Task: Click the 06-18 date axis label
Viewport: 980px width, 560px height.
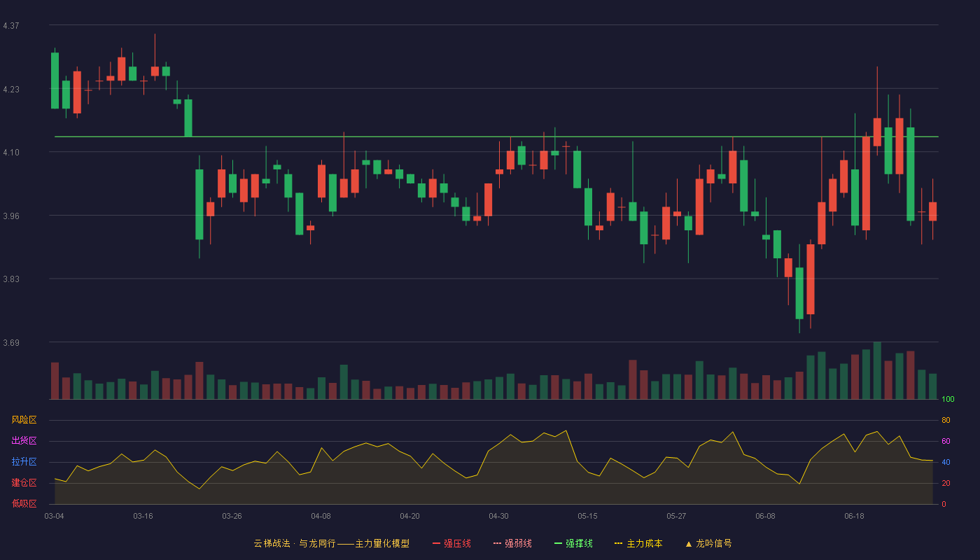Action: [854, 516]
